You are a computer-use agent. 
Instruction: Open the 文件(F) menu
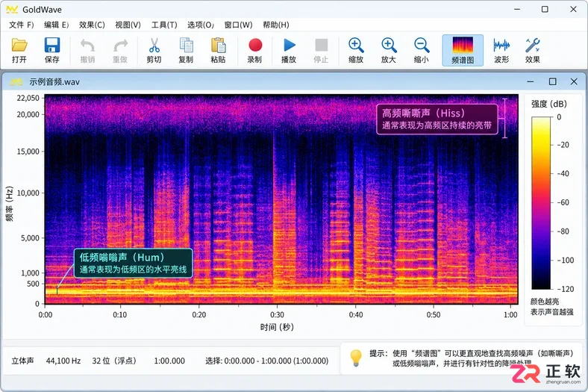click(22, 25)
